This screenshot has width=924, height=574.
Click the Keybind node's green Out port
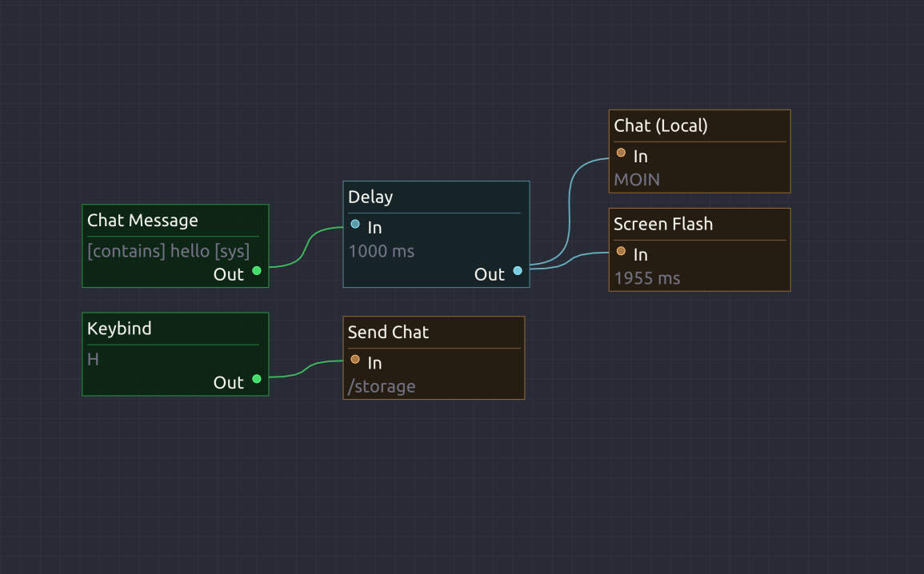pyautogui.click(x=257, y=379)
